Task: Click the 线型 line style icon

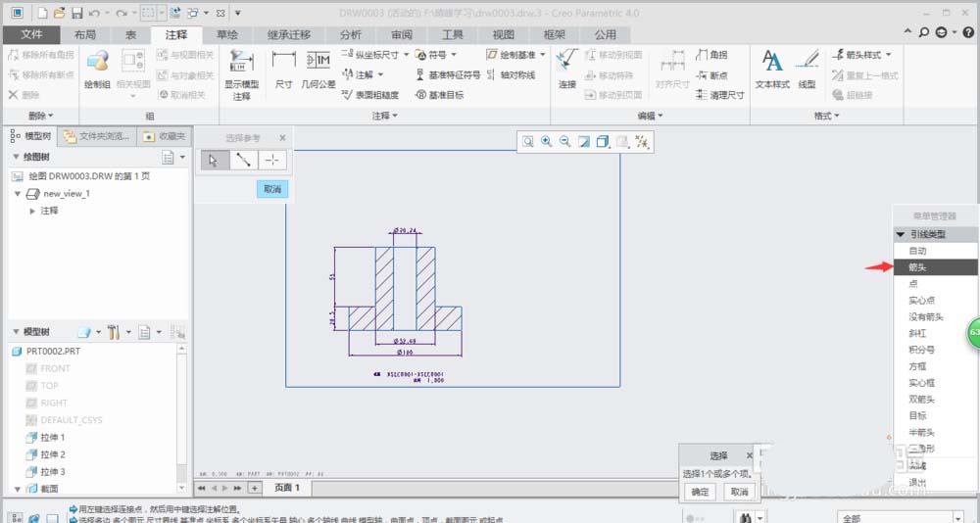Action: point(807,69)
